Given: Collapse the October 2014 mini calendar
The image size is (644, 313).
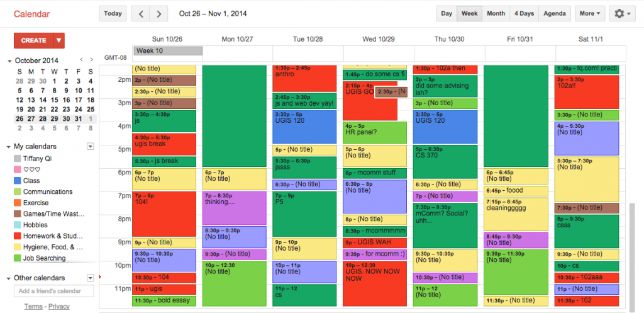Looking at the screenshot, I should 9,61.
